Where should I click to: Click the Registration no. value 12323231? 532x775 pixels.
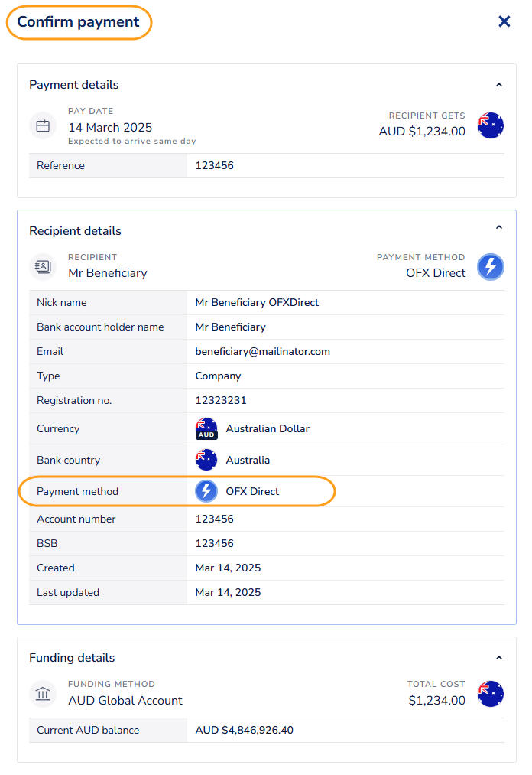[221, 400]
